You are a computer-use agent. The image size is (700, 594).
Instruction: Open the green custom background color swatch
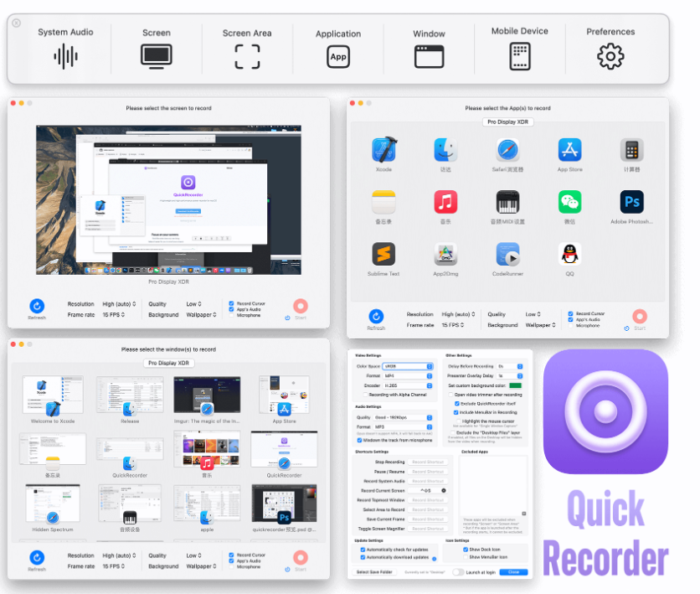(x=515, y=385)
